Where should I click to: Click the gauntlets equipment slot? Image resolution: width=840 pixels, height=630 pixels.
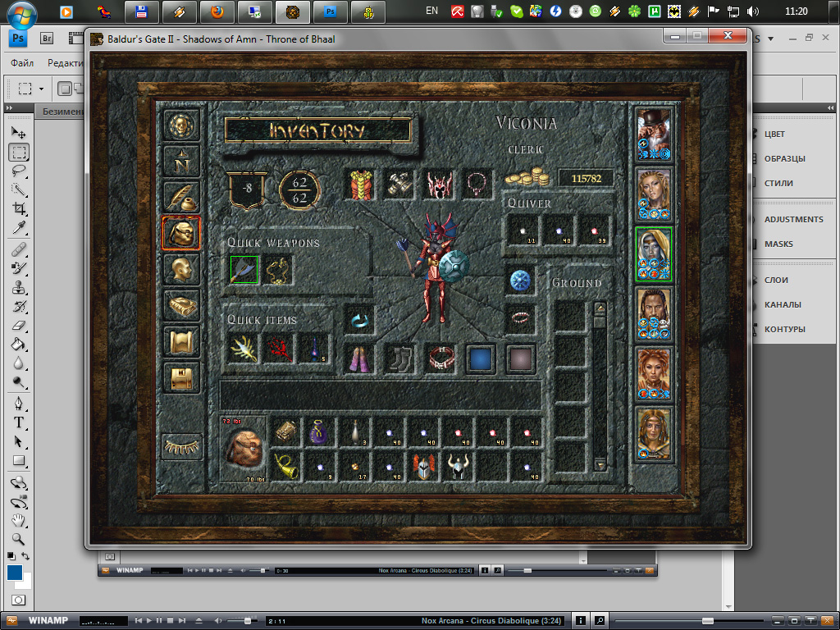tap(399, 185)
